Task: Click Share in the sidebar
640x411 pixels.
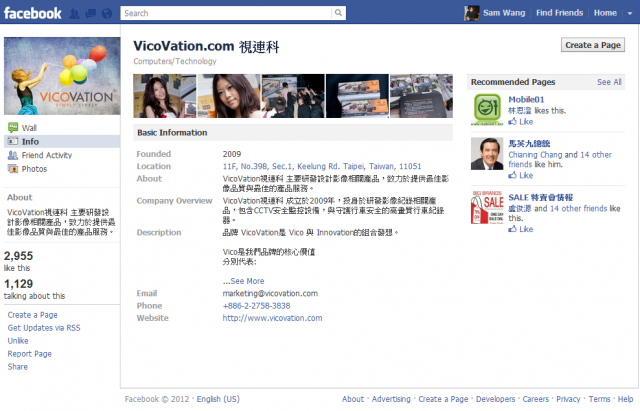Action: click(18, 367)
